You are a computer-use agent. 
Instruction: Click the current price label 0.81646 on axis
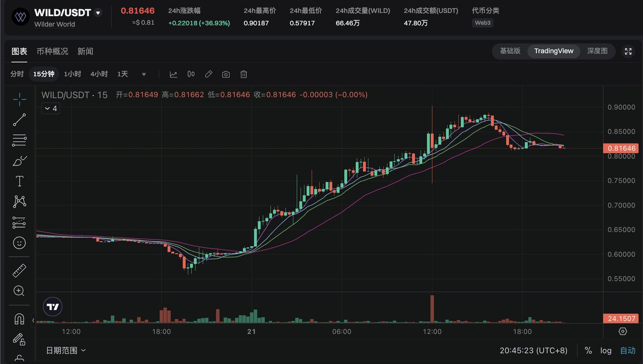pyautogui.click(x=620, y=148)
